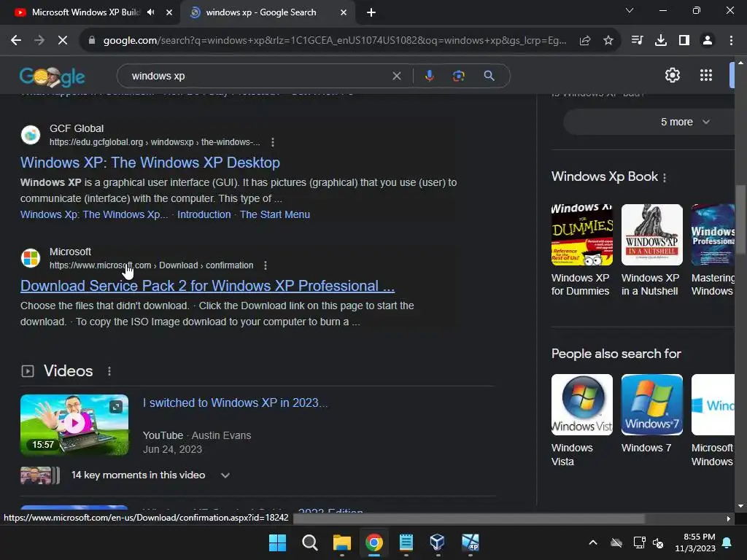Click the forward navigation arrow

(x=39, y=41)
